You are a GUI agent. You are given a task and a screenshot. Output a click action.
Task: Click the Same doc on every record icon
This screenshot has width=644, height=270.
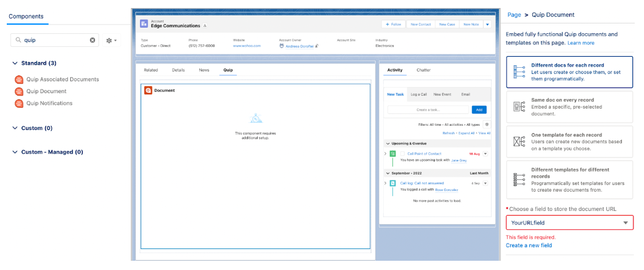tap(519, 107)
